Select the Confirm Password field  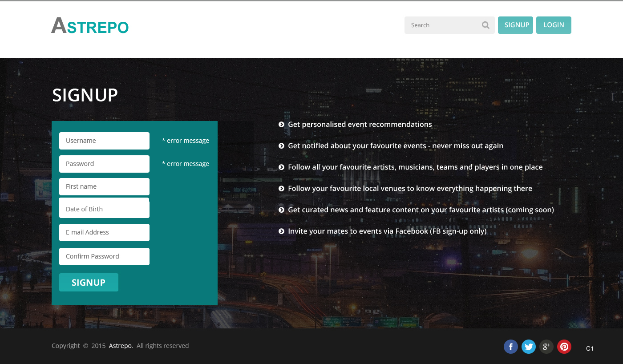104,256
